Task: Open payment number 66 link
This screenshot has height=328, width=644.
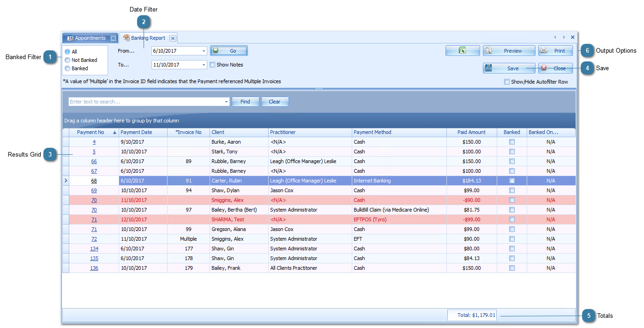Action: pyautogui.click(x=94, y=161)
